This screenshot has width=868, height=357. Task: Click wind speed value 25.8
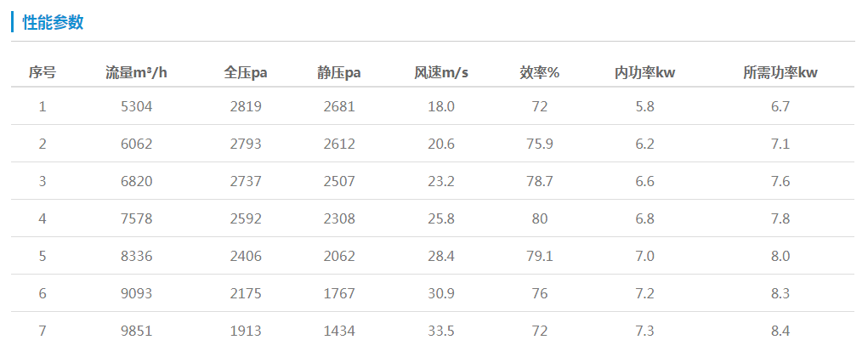(441, 219)
